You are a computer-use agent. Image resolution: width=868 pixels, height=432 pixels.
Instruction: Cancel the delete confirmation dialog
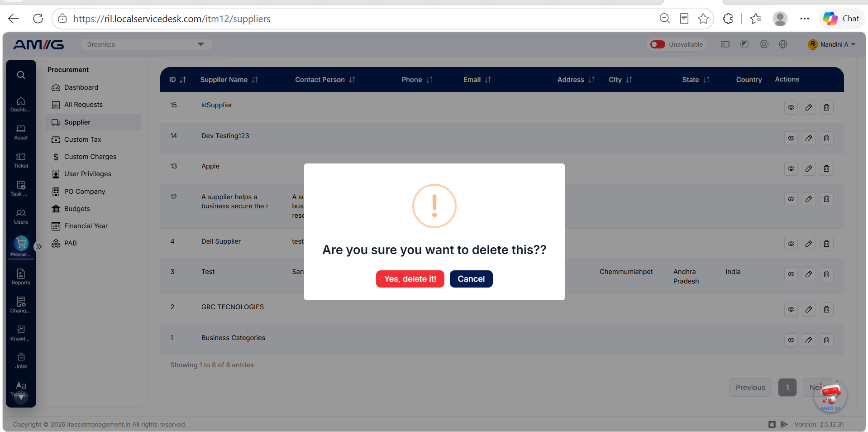coord(471,279)
